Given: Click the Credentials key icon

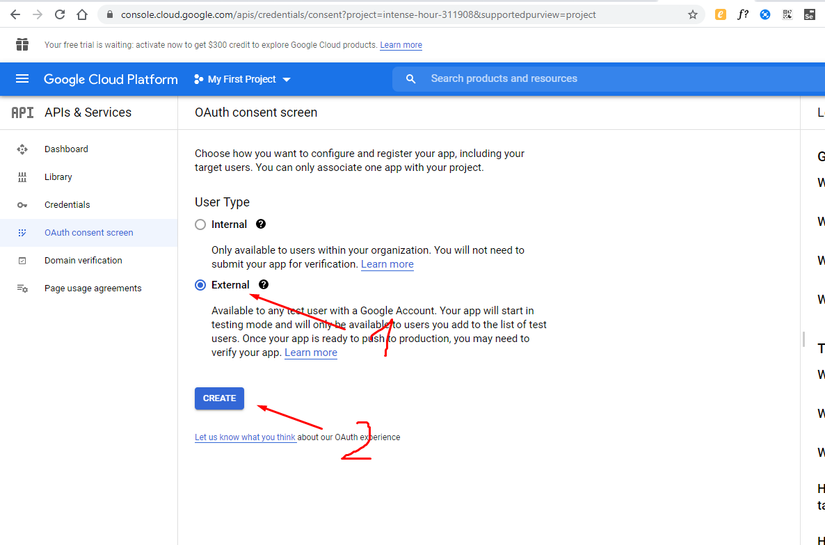Looking at the screenshot, I should (x=22, y=205).
